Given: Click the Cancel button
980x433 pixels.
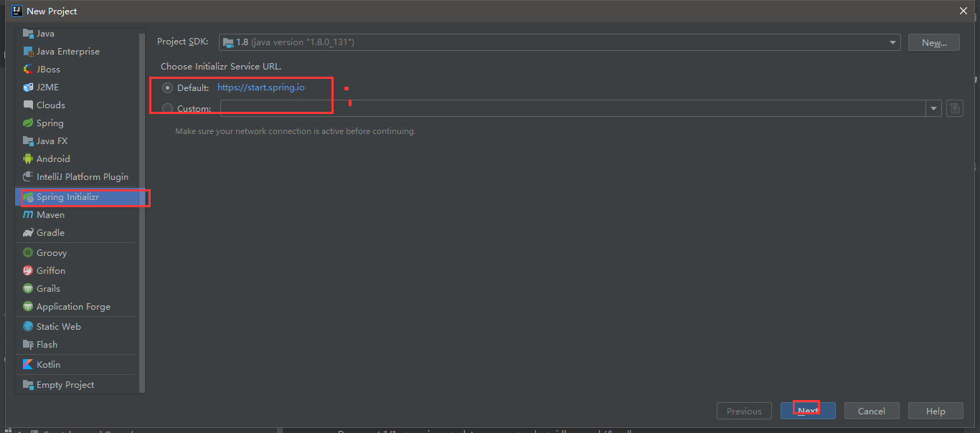Looking at the screenshot, I should (x=872, y=411).
